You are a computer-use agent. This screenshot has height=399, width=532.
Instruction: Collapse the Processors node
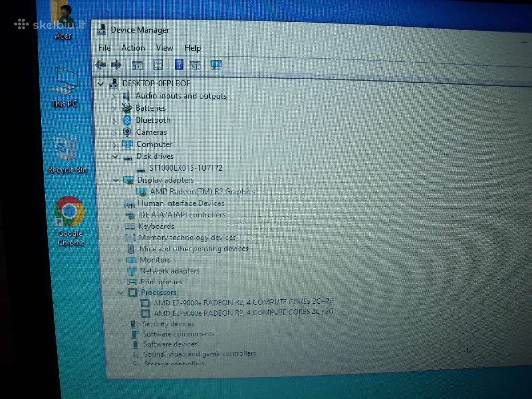tap(120, 293)
